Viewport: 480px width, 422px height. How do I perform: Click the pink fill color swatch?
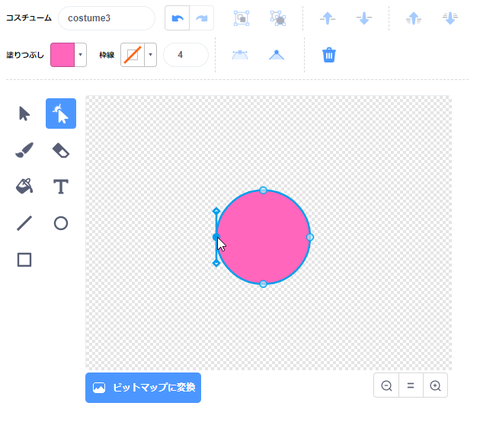point(62,55)
